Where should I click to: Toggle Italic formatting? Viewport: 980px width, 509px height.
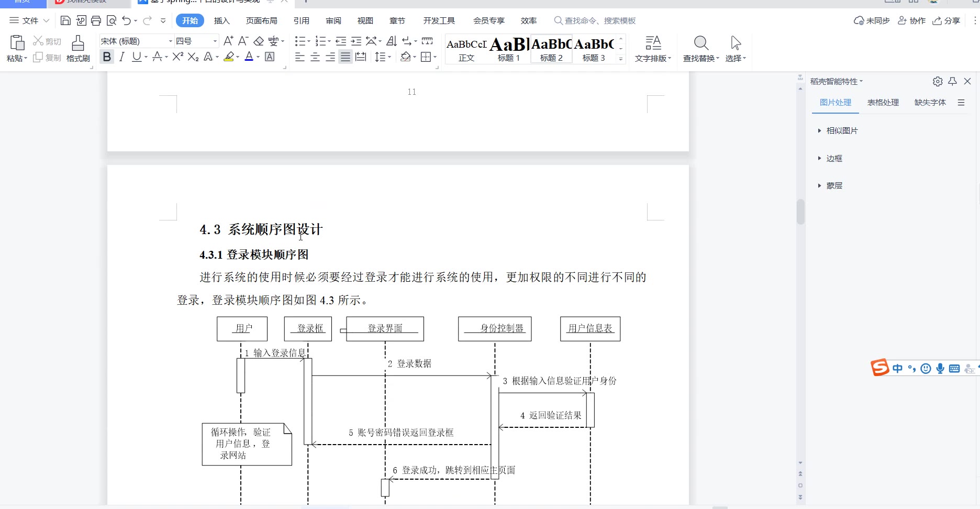(121, 57)
